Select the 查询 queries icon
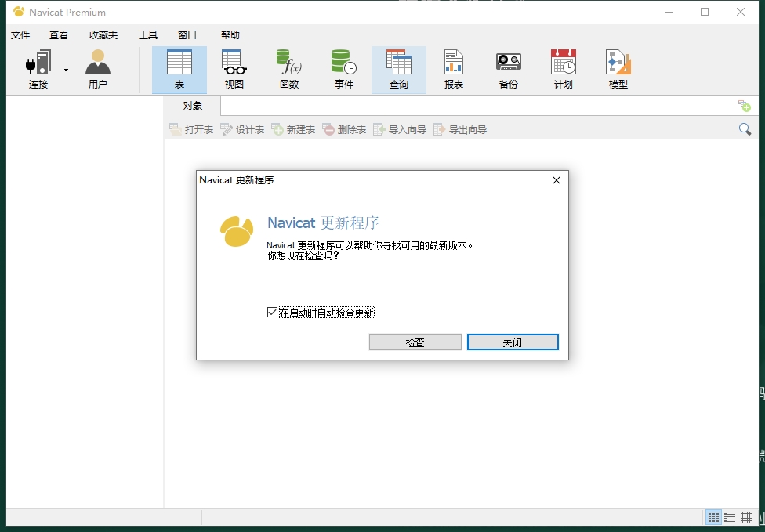This screenshot has width=765, height=532. [x=399, y=69]
